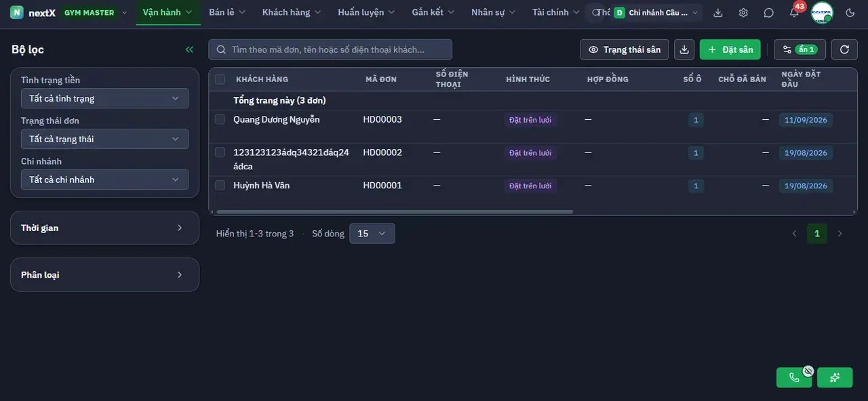868x401 pixels.
Task: Click the nextX logo icon
Action: (17, 12)
